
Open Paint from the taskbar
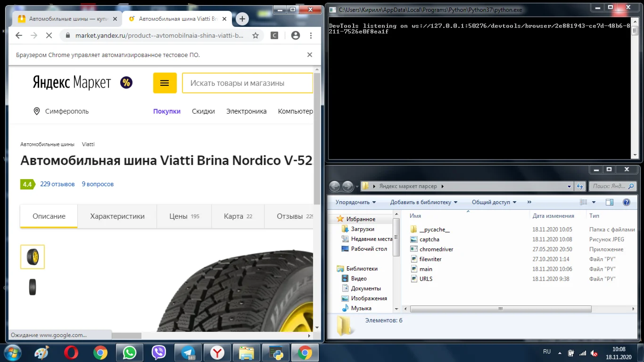pos(41,353)
